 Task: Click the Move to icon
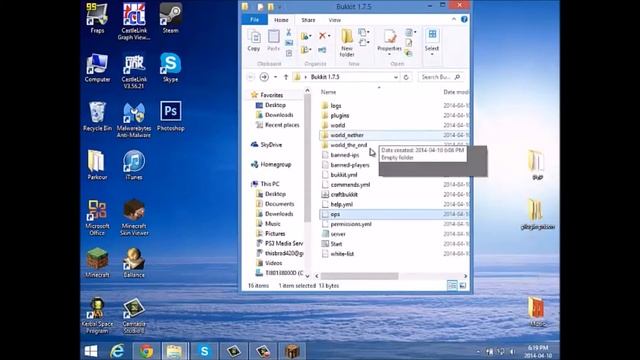(x=304, y=36)
